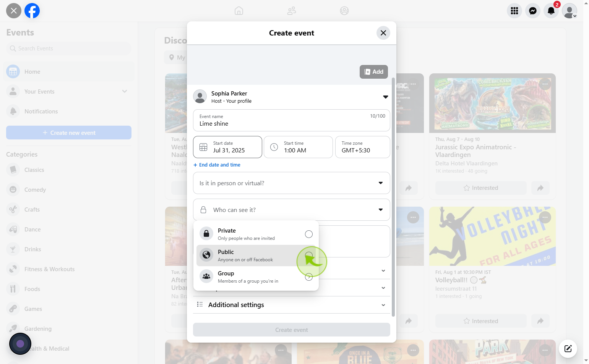Click the Facebook logo icon

(x=32, y=11)
